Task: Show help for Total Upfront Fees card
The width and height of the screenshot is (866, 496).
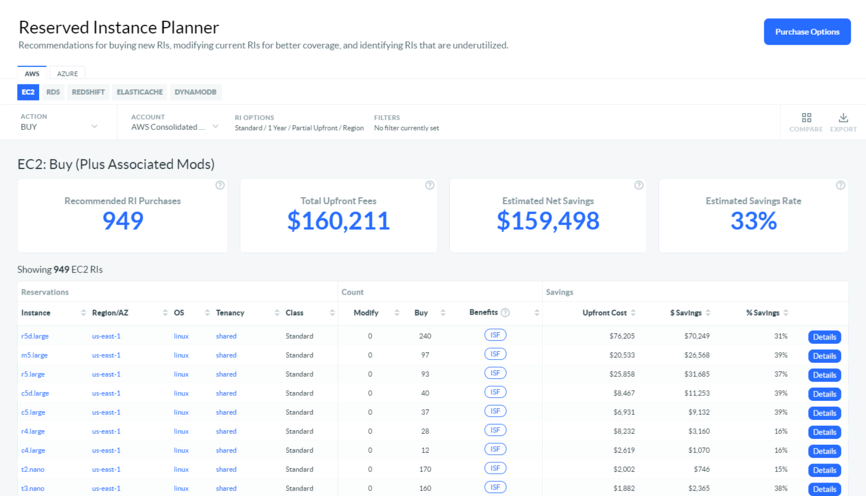Action: [430, 185]
